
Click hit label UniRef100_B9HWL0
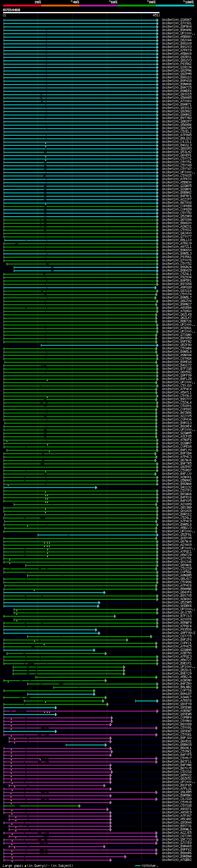(177, 830)
